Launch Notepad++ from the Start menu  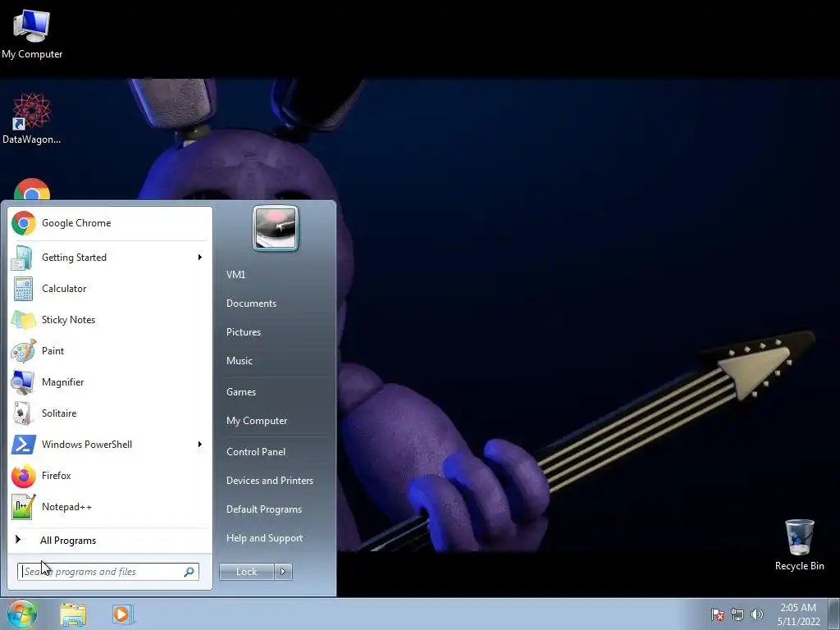coord(109,507)
